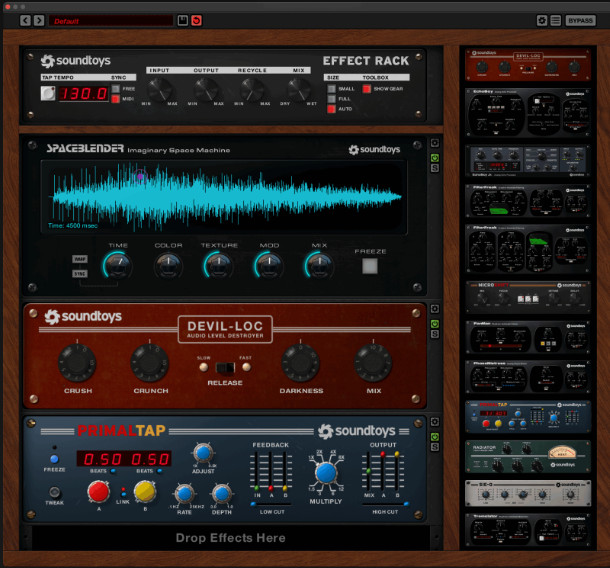Toggle the effect browser list icon
This screenshot has width=610, height=568.
pos(556,20)
